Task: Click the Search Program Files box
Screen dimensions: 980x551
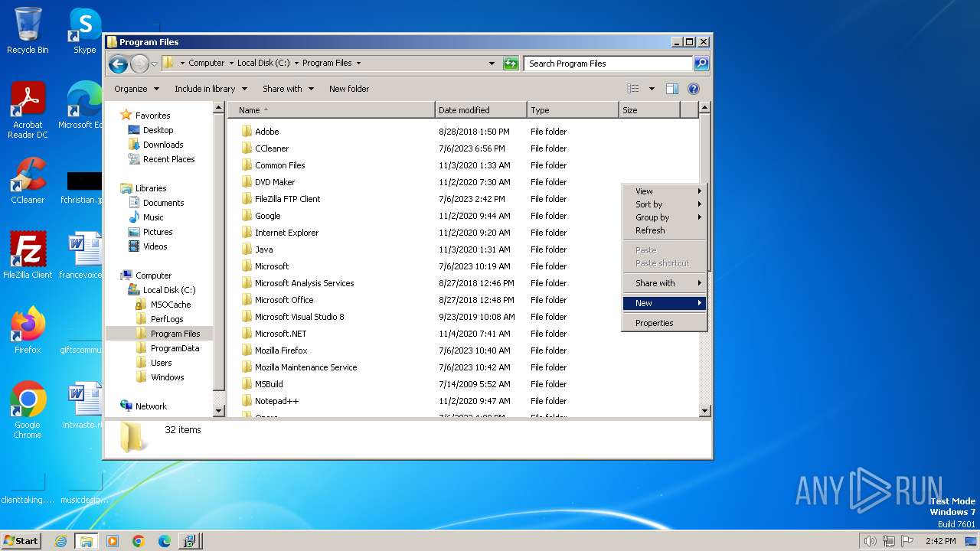Action: (609, 64)
